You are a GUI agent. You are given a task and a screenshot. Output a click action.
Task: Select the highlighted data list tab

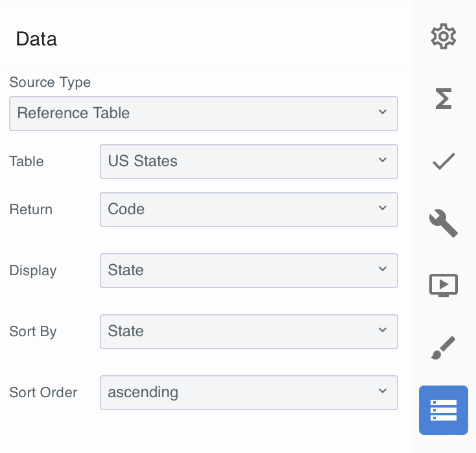point(444,410)
